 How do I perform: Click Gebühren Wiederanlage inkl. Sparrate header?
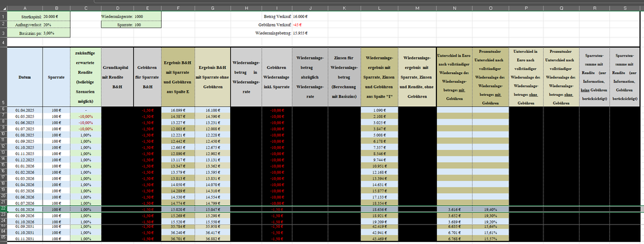(277, 77)
